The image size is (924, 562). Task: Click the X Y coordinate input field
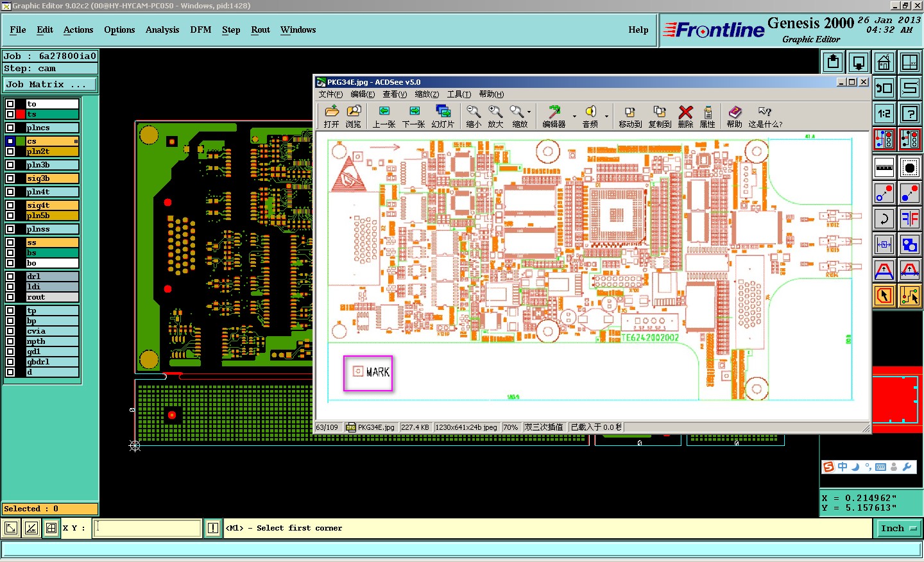[148, 528]
